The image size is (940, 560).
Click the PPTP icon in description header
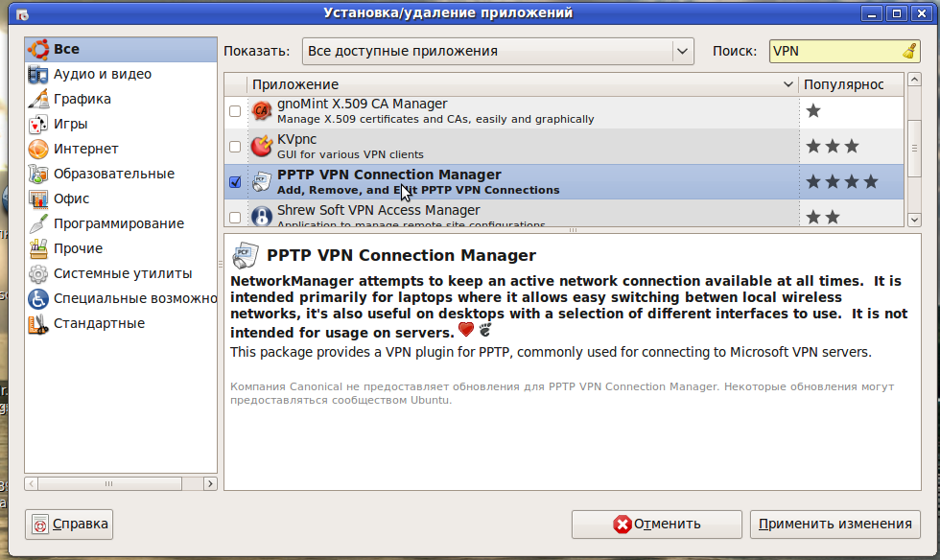(245, 255)
